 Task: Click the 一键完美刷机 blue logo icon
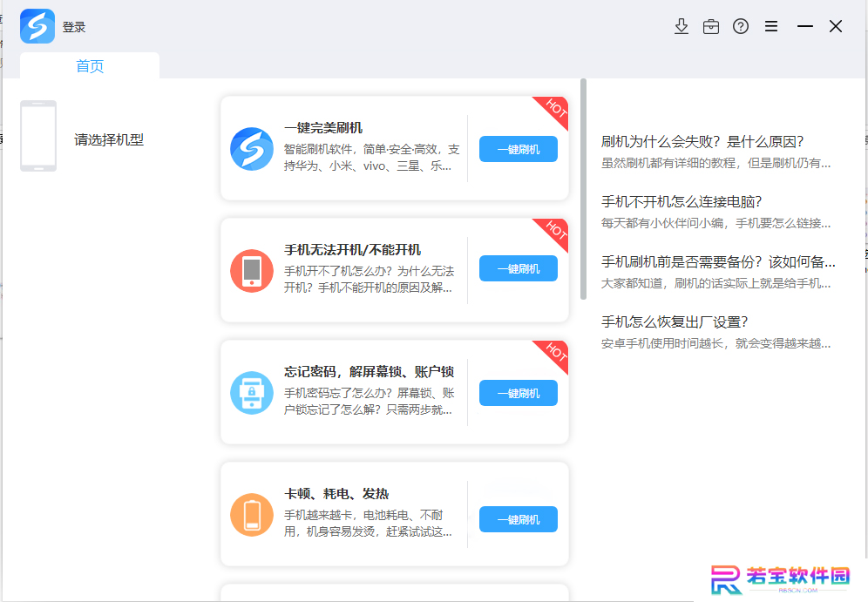click(x=252, y=149)
